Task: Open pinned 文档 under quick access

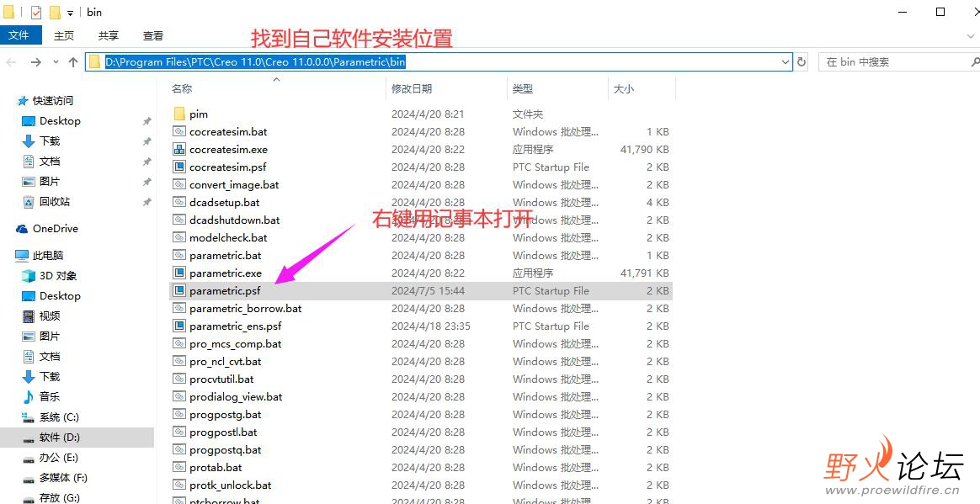Action: click(50, 162)
